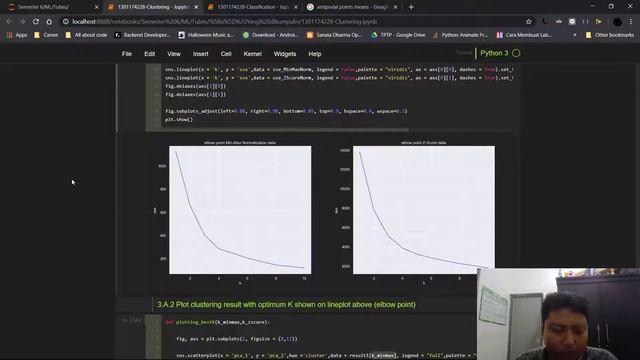Image resolution: width=640 pixels, height=360 pixels.
Task: Open the Jupyter File menu
Action: point(127,54)
